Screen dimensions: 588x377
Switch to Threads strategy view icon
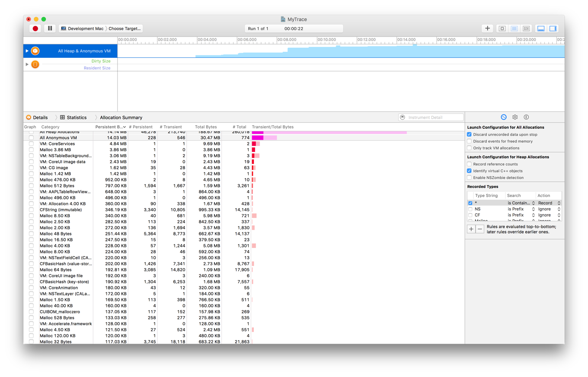[x=526, y=29]
